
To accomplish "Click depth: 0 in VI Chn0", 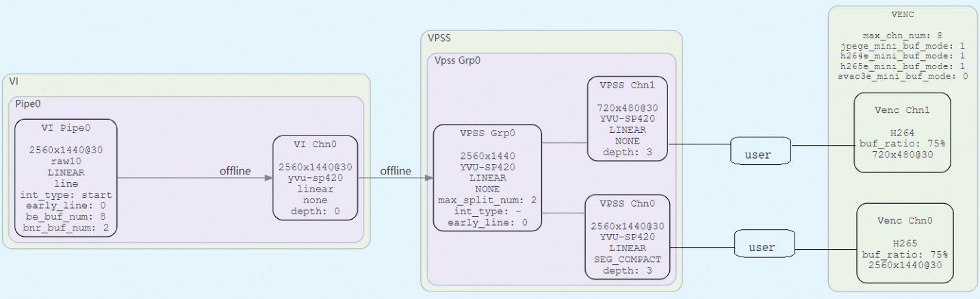I will 315,211.
